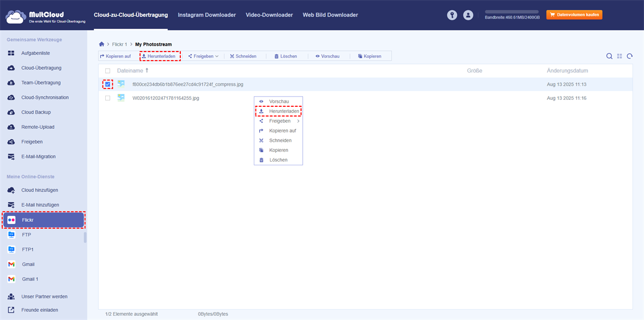Open the key icon in header
The height and width of the screenshot is (320, 644).
pyautogui.click(x=452, y=15)
